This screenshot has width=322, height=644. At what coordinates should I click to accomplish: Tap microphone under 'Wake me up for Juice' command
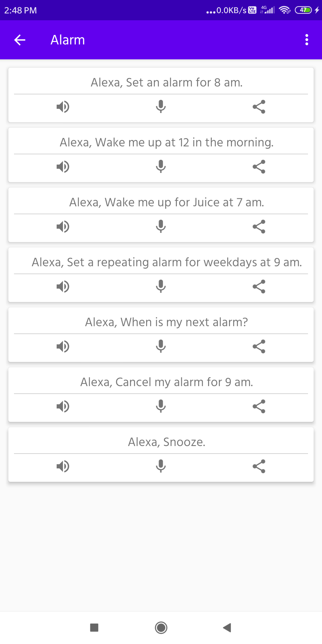(161, 227)
